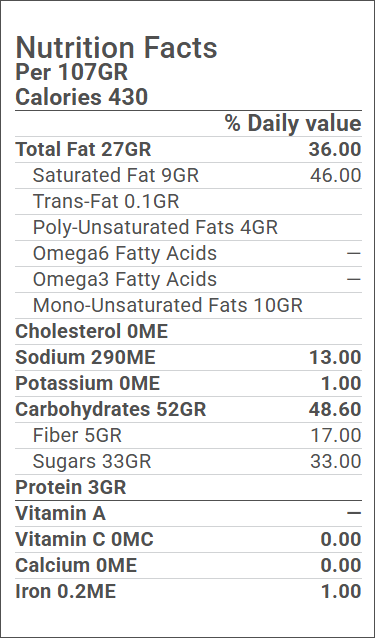Select the Sodium 290ME row

click(188, 358)
